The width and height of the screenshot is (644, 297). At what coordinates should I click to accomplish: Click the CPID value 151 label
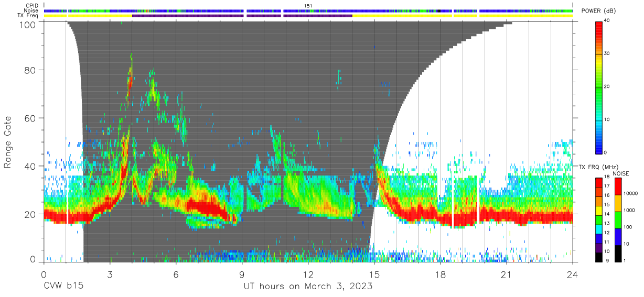click(308, 6)
